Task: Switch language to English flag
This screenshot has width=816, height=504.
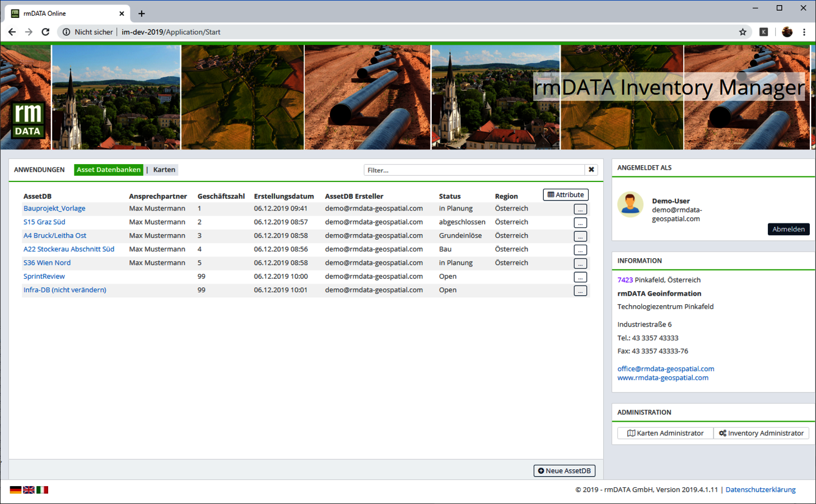Action: click(29, 489)
